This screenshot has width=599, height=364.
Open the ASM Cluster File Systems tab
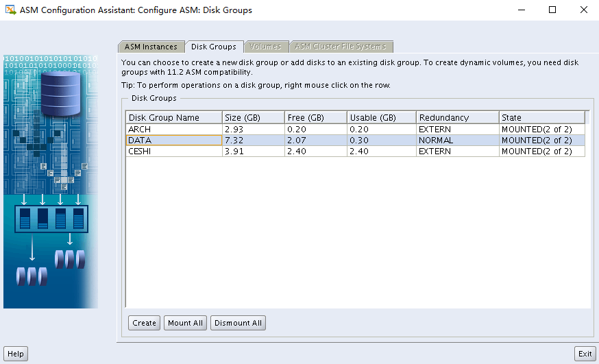[341, 47]
